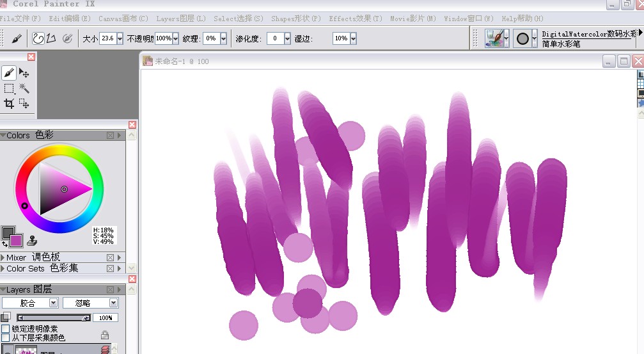Open Color Sets panel flyout arrow
Viewport: 644px width, 354px height.
tap(120, 268)
